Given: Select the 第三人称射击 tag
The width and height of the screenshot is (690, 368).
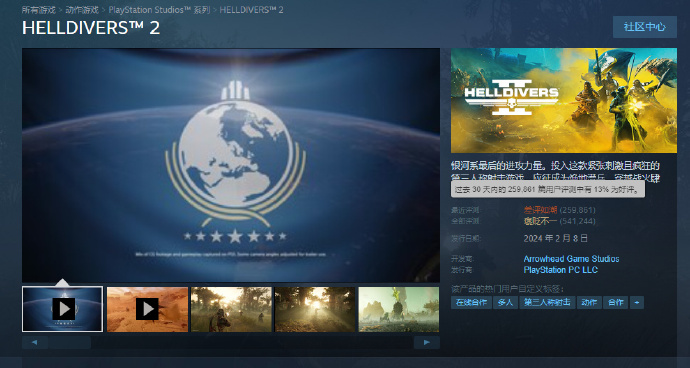Looking at the screenshot, I should 547,302.
